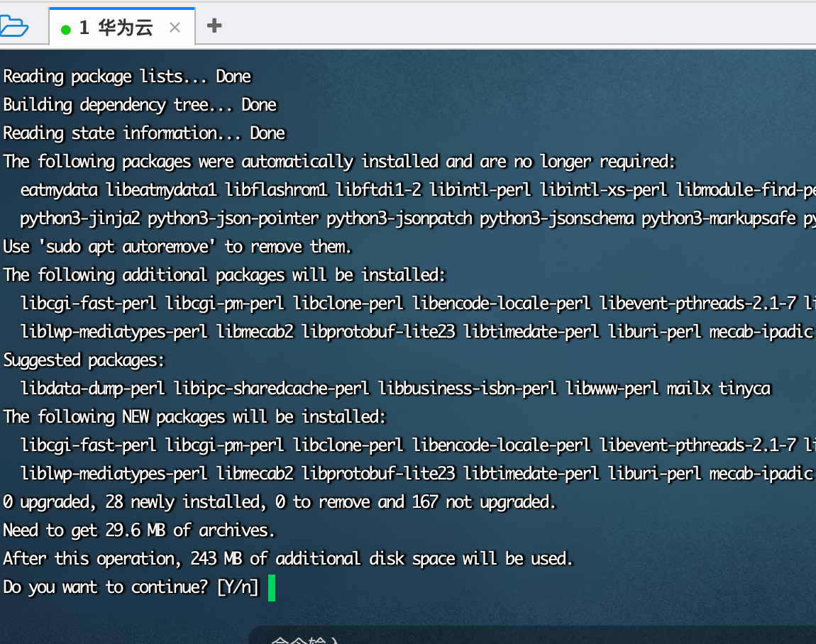
Task: Click 'tinyca' in suggested packages list
Action: [745, 389]
